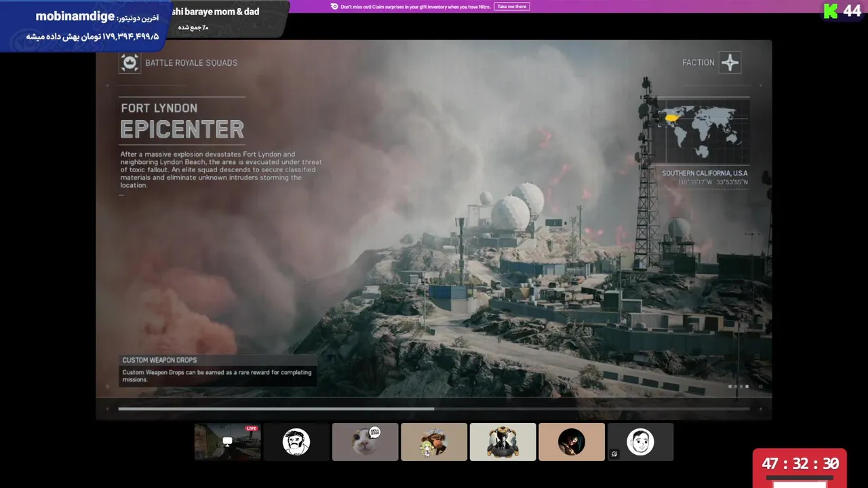Click the Faction cross emblem icon

(x=730, y=62)
